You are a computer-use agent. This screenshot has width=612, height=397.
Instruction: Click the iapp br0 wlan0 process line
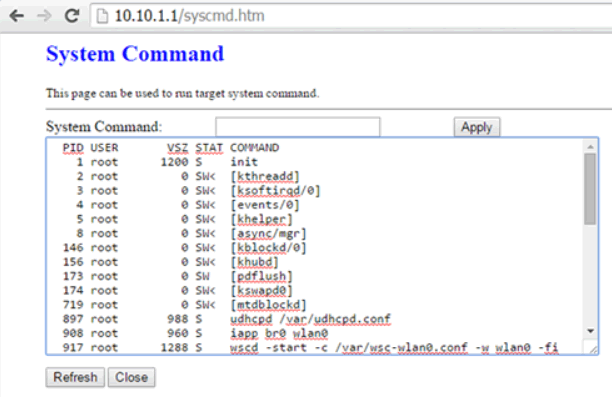pos(195,333)
